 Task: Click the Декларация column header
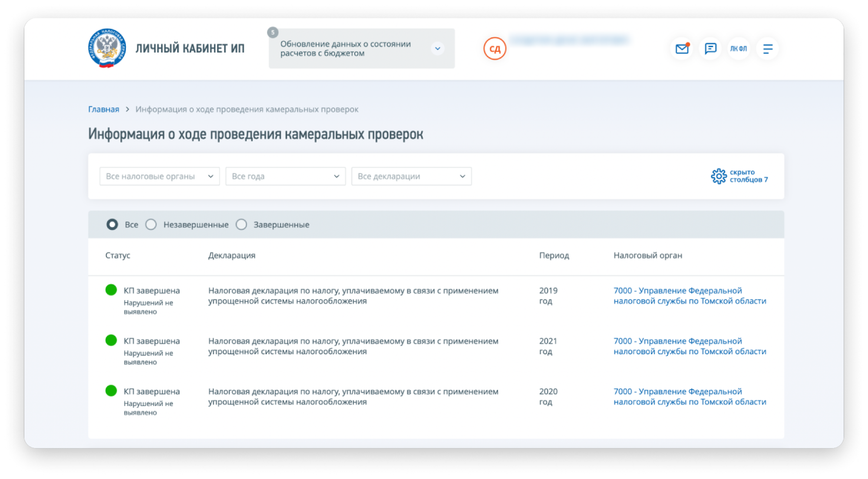pyautogui.click(x=232, y=255)
